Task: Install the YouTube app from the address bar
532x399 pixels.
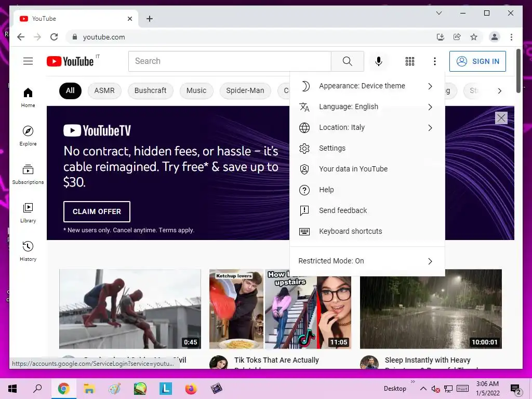Action: pos(441,37)
